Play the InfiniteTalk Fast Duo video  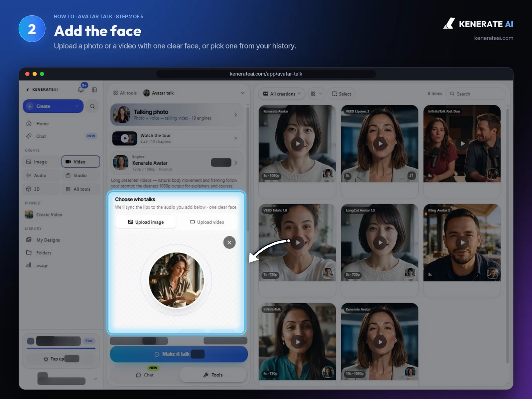click(x=462, y=144)
